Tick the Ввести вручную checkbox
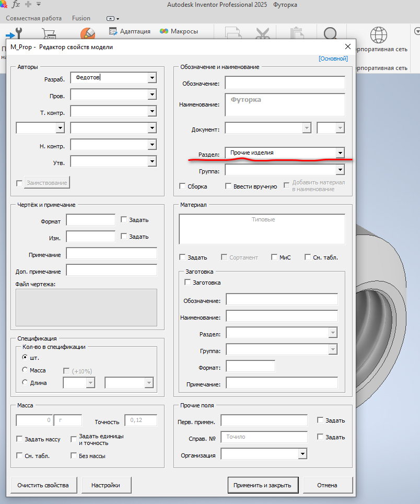This screenshot has height=504, width=420. pos(228,186)
